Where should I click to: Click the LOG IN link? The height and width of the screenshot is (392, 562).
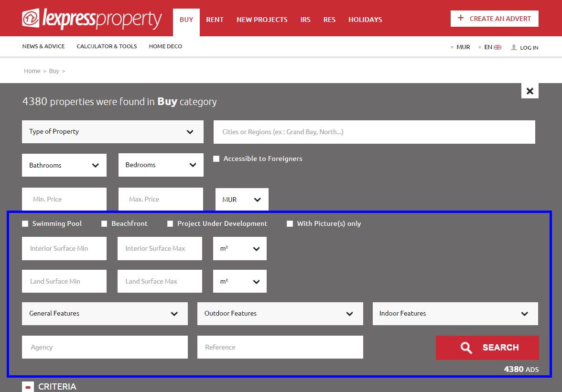click(x=529, y=48)
